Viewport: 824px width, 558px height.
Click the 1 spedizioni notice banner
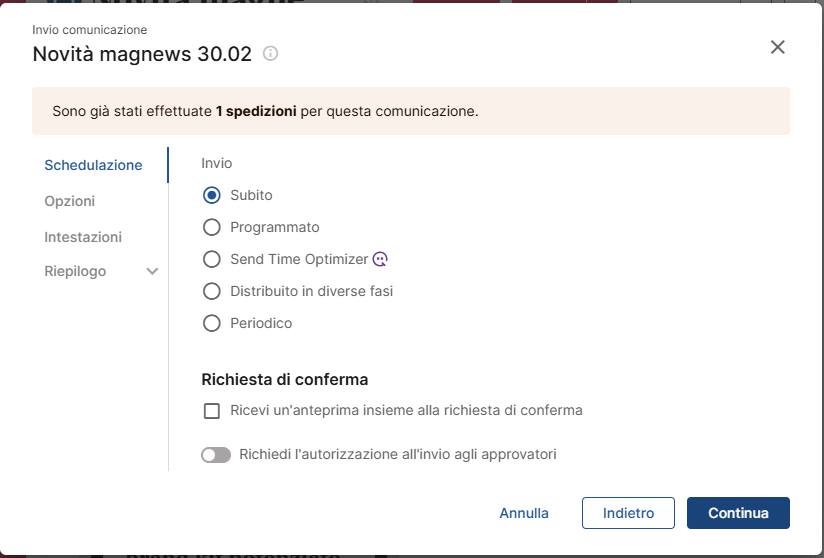411,111
